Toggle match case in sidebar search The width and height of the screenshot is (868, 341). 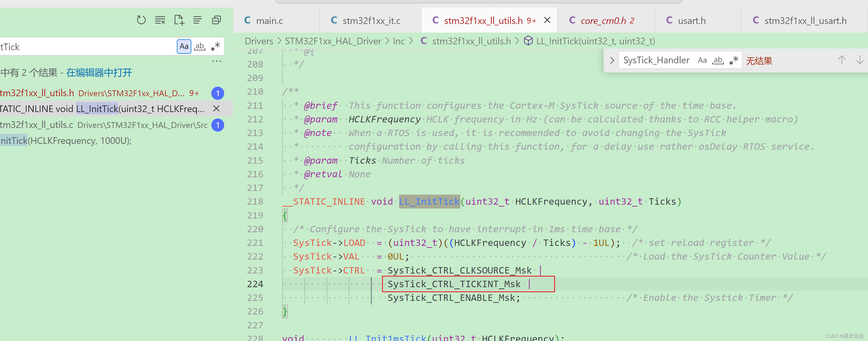click(x=184, y=47)
